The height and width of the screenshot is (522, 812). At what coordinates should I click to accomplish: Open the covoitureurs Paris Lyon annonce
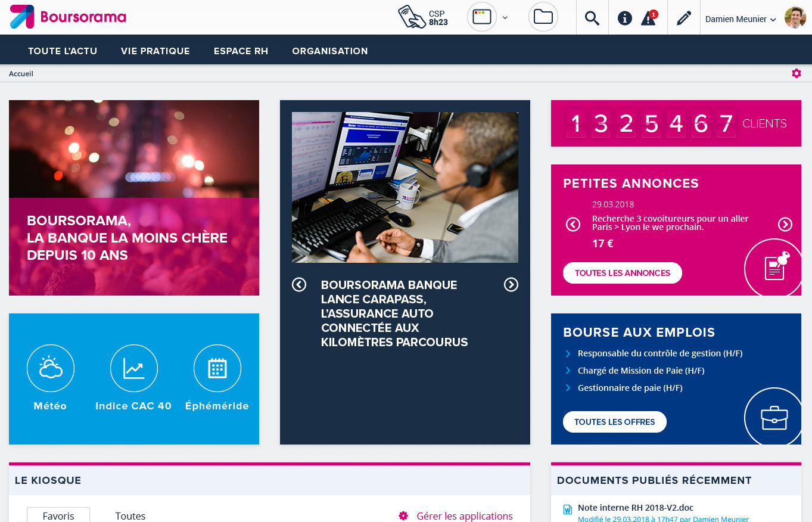tap(670, 223)
